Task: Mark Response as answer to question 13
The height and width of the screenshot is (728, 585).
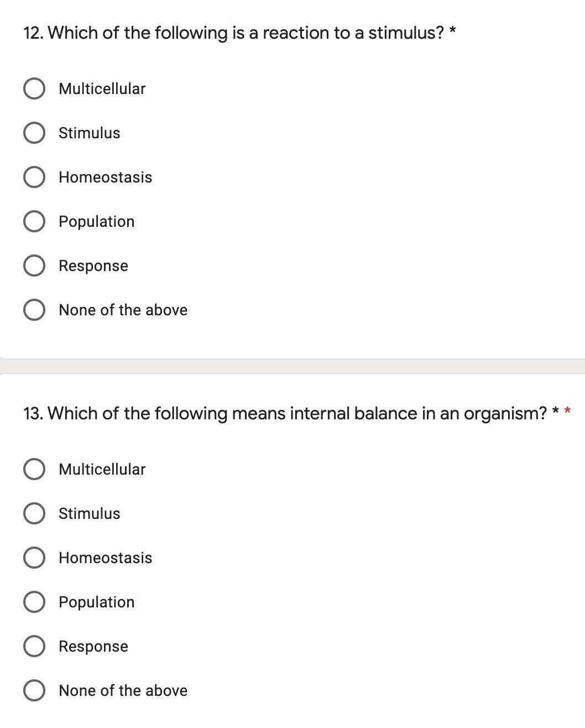Action: (x=34, y=646)
